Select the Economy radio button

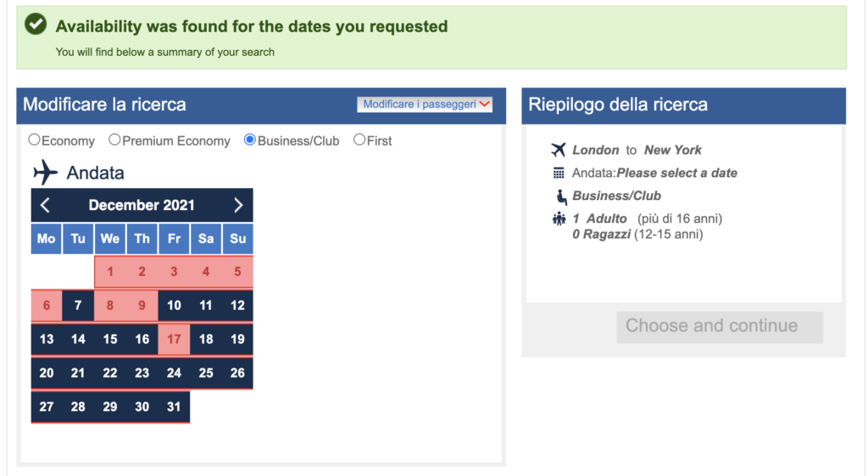[x=34, y=140]
